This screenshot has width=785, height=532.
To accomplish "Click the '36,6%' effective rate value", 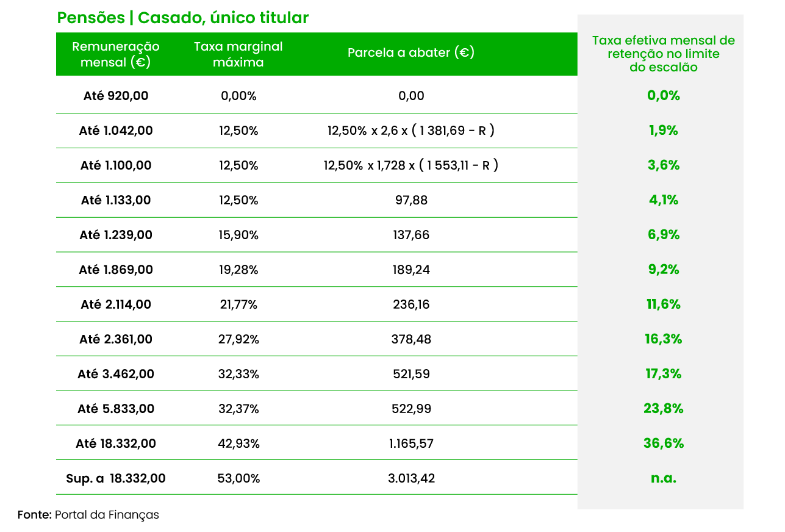I will pyautogui.click(x=664, y=444).
